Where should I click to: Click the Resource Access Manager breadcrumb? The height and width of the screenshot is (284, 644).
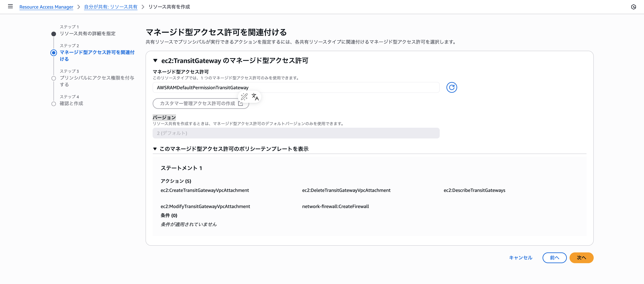click(x=46, y=7)
